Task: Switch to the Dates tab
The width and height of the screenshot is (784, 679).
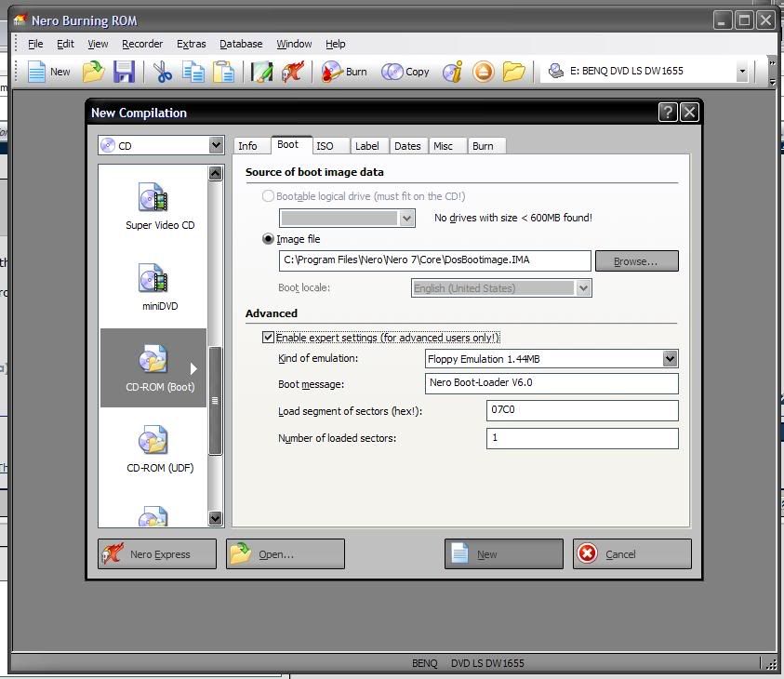Action: 407,146
